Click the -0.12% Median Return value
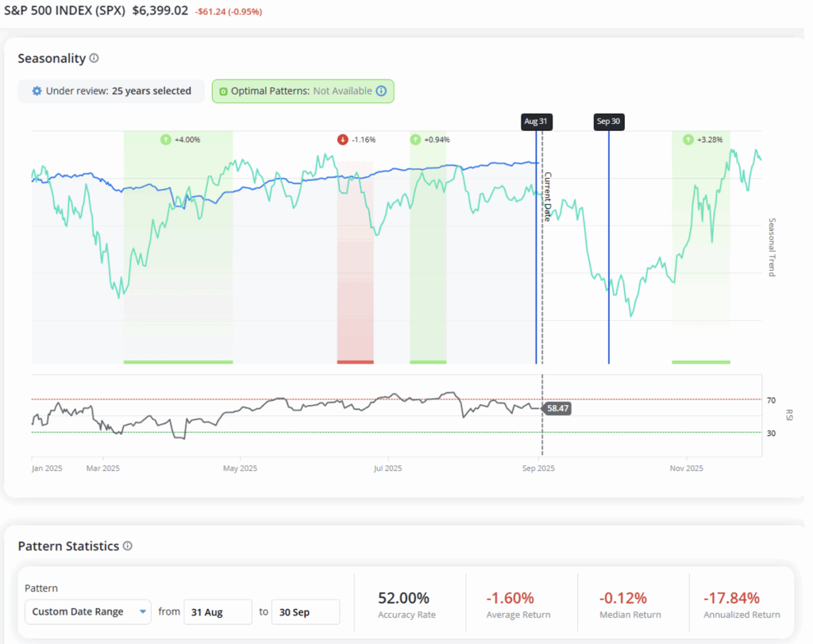 pyautogui.click(x=622, y=598)
